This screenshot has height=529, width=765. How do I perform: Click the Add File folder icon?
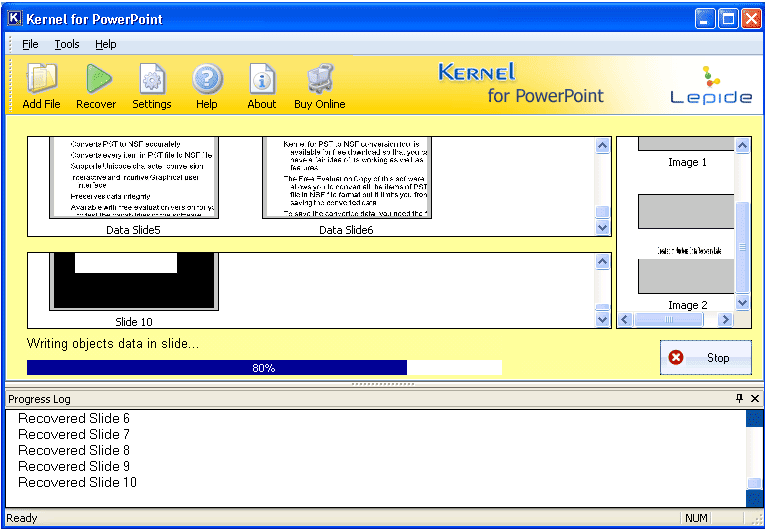[41, 78]
